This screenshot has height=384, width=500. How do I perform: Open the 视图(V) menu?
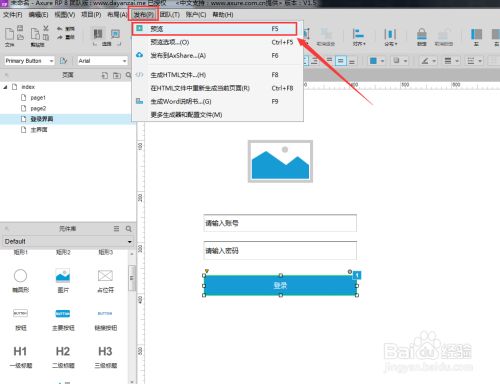(x=65, y=15)
